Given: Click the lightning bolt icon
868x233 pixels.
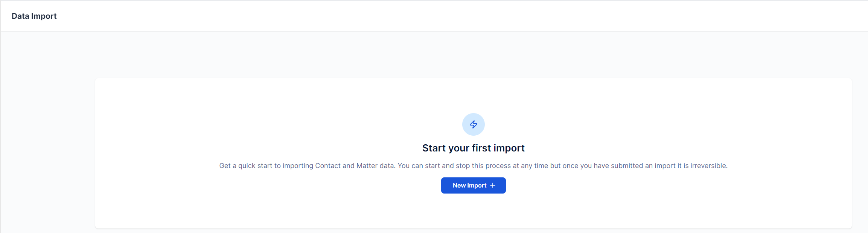Looking at the screenshot, I should point(474,124).
